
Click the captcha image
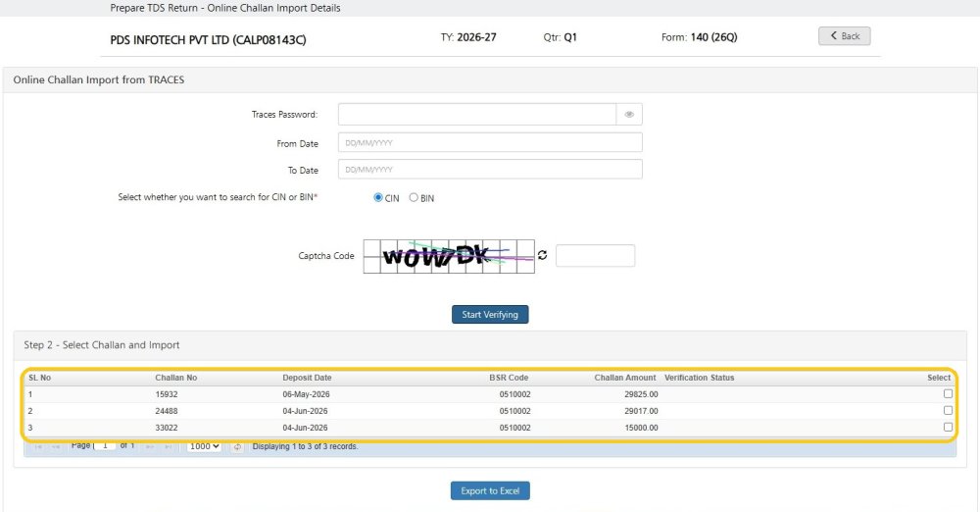coord(449,257)
